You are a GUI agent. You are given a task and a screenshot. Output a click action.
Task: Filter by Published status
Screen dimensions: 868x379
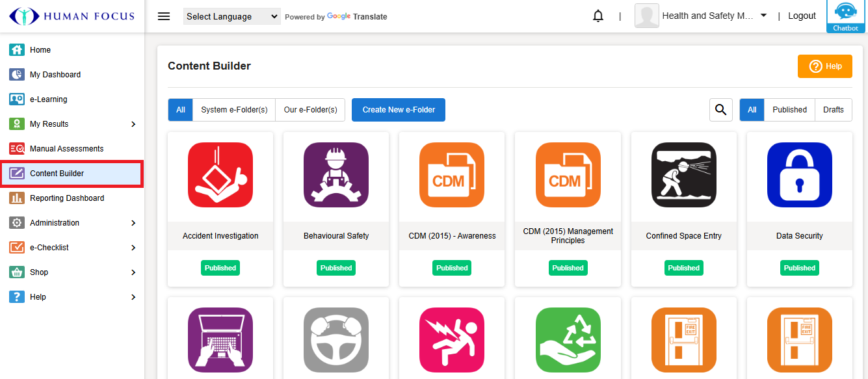click(x=789, y=110)
